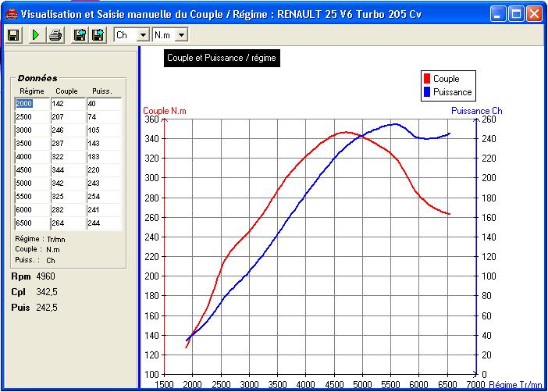Minimize the window
The image size is (548, 392).
(x=498, y=14)
